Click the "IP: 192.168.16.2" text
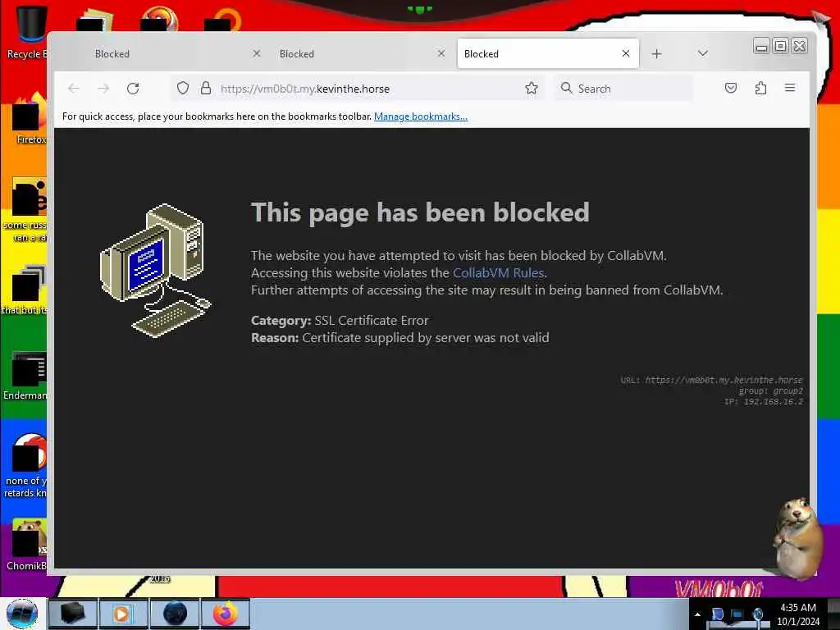 (764, 401)
